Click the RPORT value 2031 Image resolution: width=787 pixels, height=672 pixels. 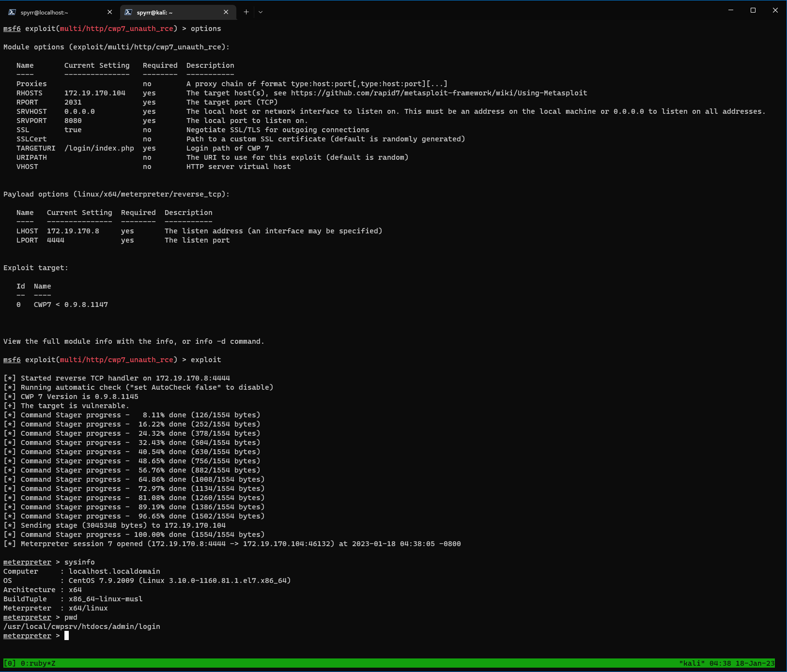(x=73, y=102)
